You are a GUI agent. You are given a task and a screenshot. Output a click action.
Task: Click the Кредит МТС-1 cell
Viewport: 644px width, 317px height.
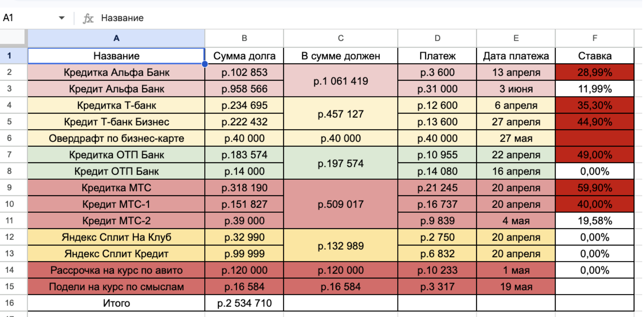click(x=116, y=204)
